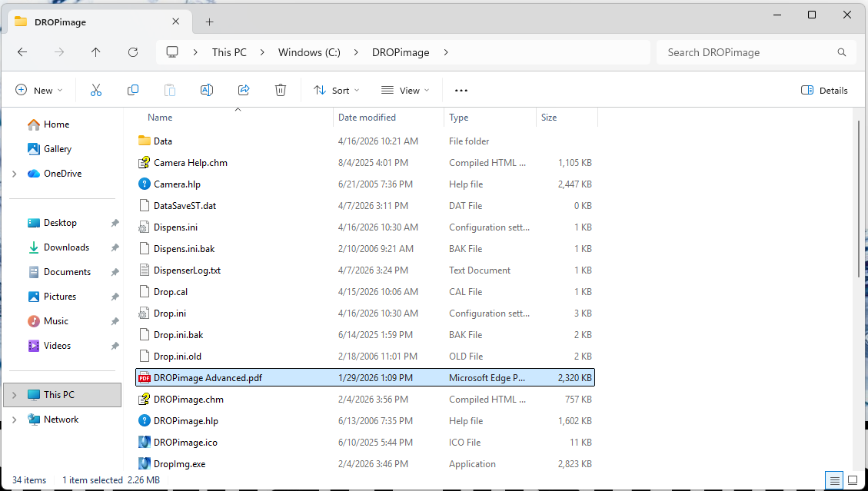Switch to large thumbnails view in status bar
The image size is (868, 491).
(853, 480)
